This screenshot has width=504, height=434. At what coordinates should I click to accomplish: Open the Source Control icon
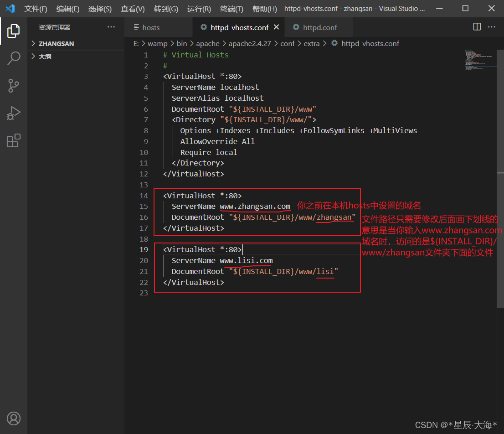[x=14, y=86]
